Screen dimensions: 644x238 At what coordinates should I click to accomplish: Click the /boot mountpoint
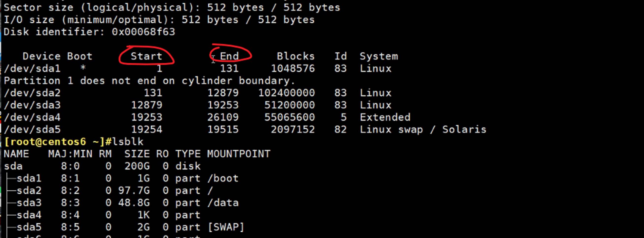[x=222, y=178]
